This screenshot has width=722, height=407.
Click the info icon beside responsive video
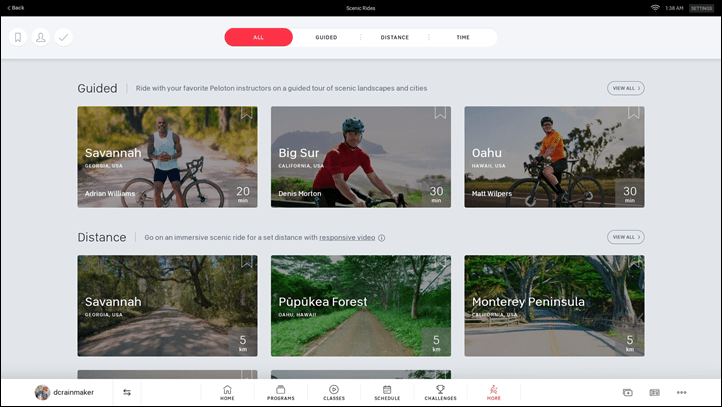pos(381,238)
